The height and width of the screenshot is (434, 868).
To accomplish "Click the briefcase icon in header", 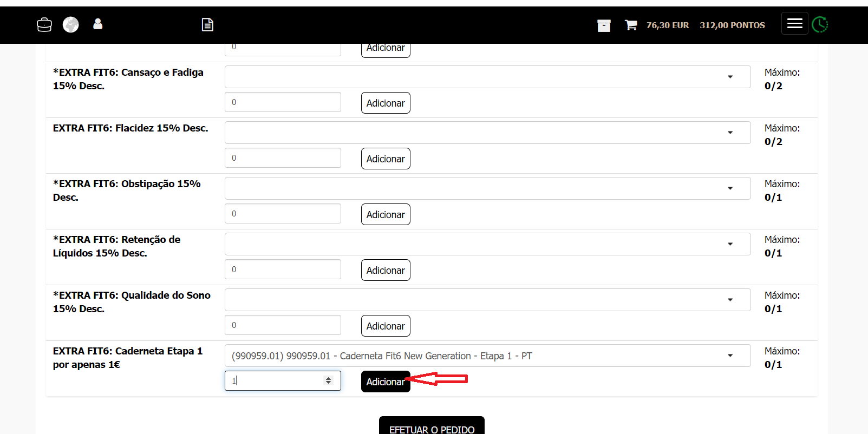I will tap(44, 25).
